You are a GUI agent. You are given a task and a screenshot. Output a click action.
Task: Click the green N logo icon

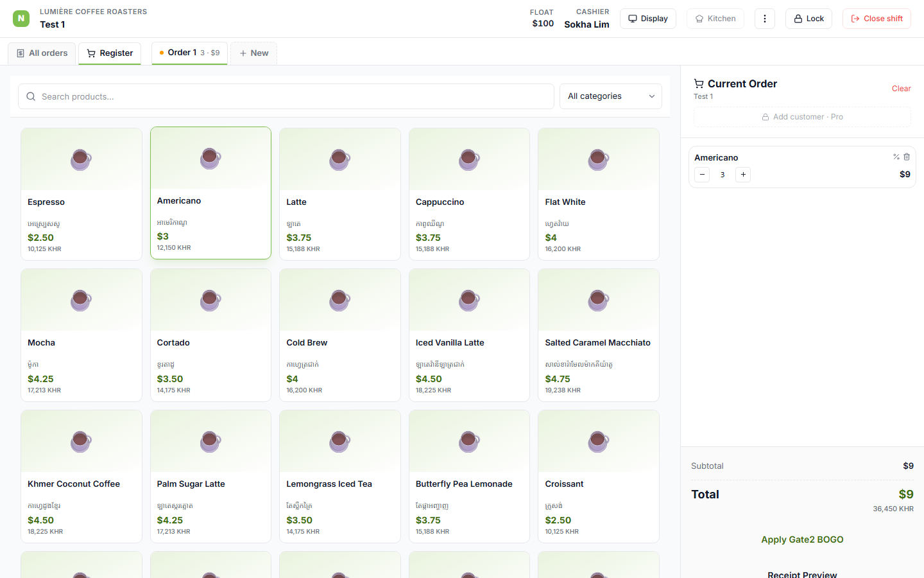21,19
